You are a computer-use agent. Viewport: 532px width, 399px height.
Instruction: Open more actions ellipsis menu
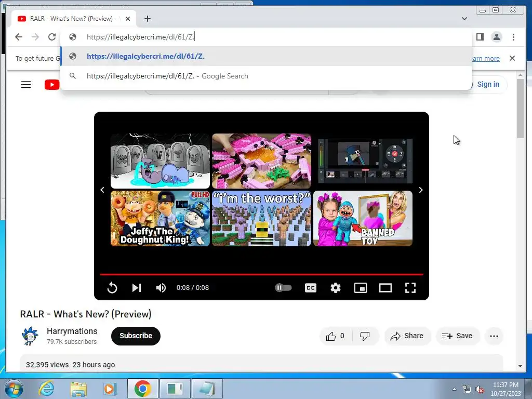click(494, 336)
